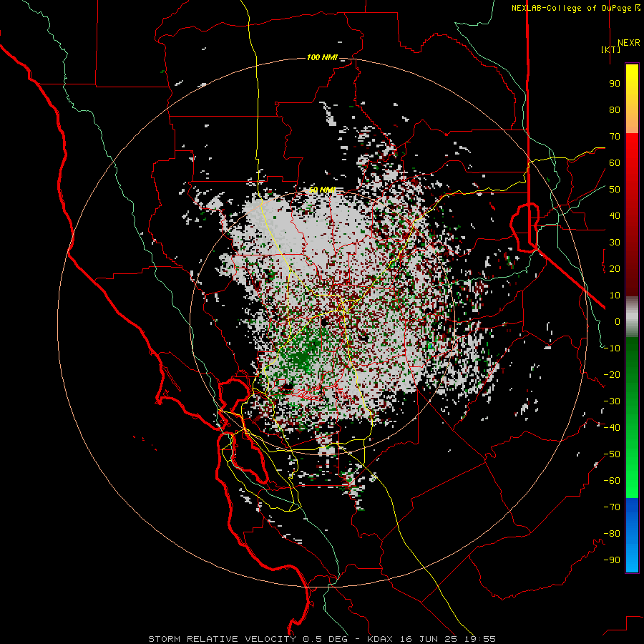The width and height of the screenshot is (644, 644).
Task: Click the -40 knot scale label
Action: coord(612,428)
